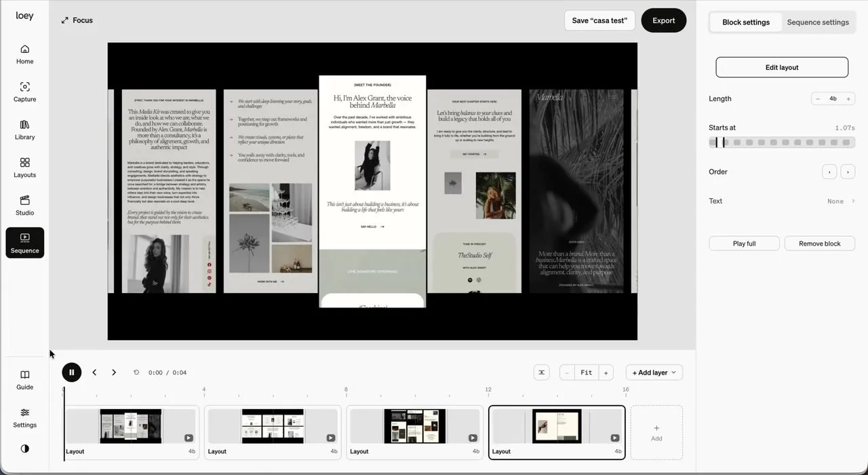Click the center Meet the Founder preview panel
This screenshot has height=475, width=868.
coord(372,191)
